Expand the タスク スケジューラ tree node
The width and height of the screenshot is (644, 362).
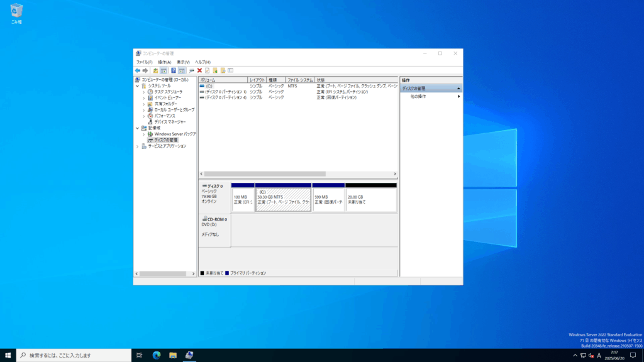pyautogui.click(x=143, y=92)
